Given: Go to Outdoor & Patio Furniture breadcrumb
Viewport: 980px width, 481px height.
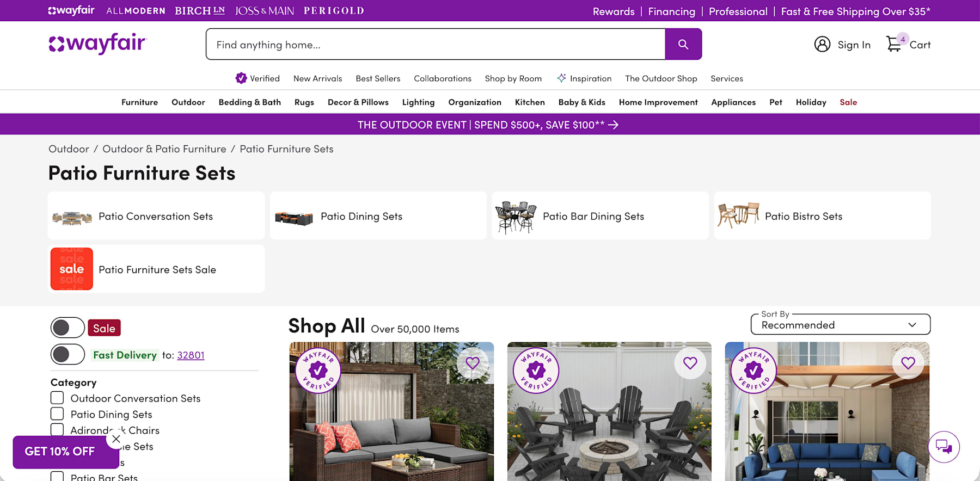Looking at the screenshot, I should point(164,149).
